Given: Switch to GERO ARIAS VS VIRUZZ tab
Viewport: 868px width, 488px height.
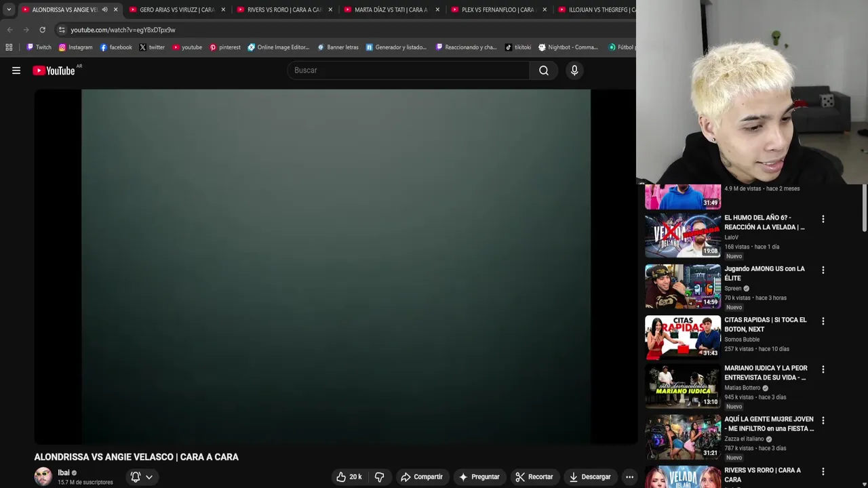Looking at the screenshot, I should (176, 9).
